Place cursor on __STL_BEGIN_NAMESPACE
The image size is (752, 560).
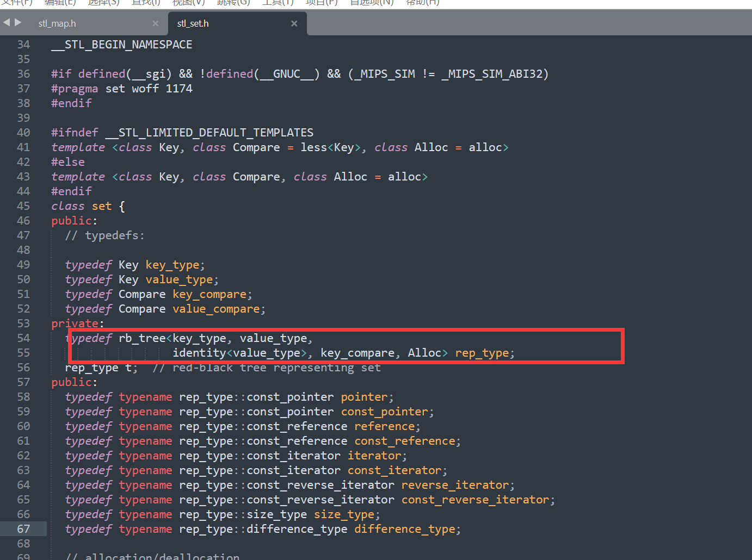(122, 45)
